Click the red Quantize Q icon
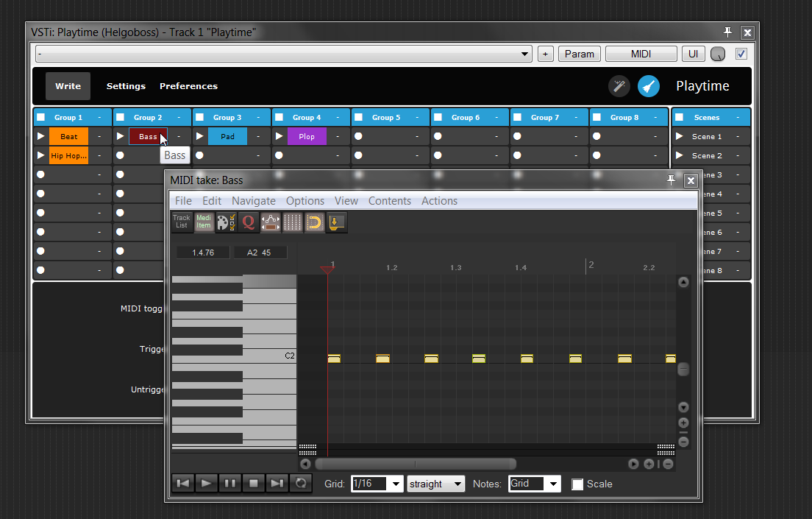 [248, 222]
